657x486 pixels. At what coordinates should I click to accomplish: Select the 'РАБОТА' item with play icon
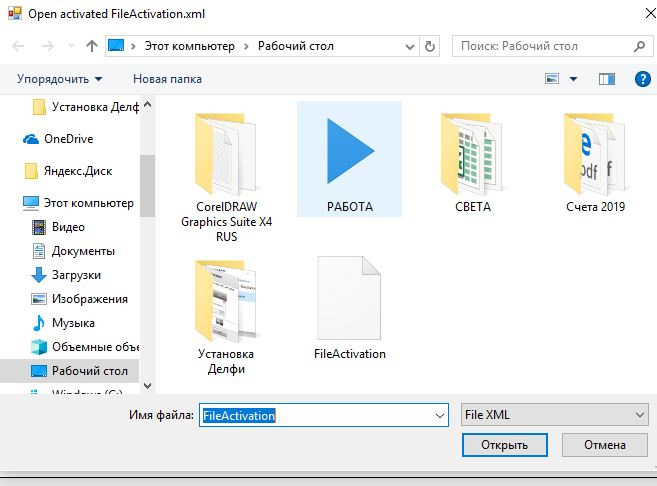(x=349, y=160)
